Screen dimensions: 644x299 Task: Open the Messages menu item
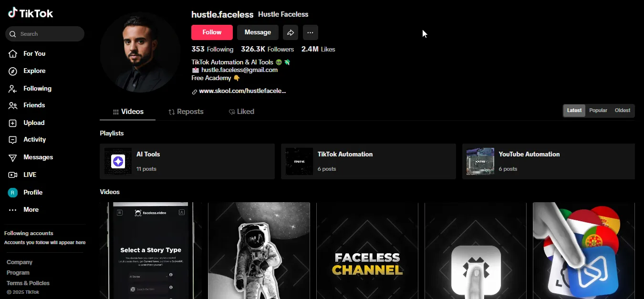[x=38, y=157]
